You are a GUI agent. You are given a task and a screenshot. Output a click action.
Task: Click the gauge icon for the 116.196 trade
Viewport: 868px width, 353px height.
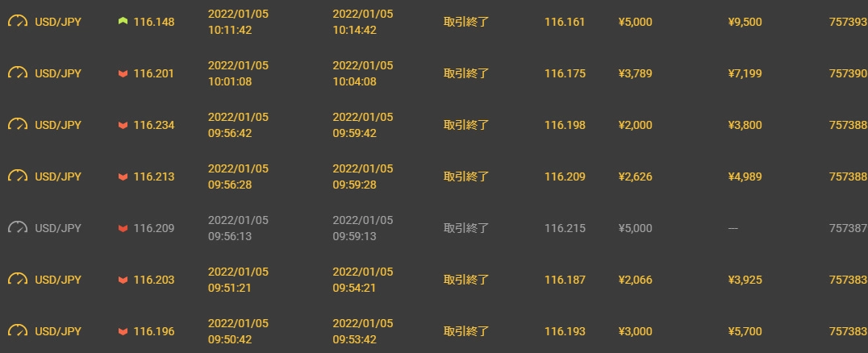(x=18, y=331)
